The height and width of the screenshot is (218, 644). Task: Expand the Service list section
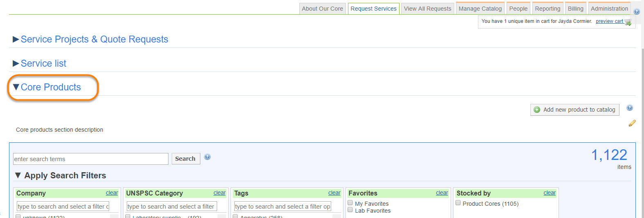tap(43, 63)
